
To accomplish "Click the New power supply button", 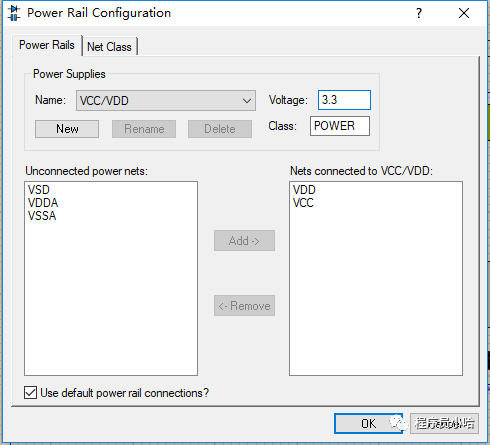I will (67, 129).
